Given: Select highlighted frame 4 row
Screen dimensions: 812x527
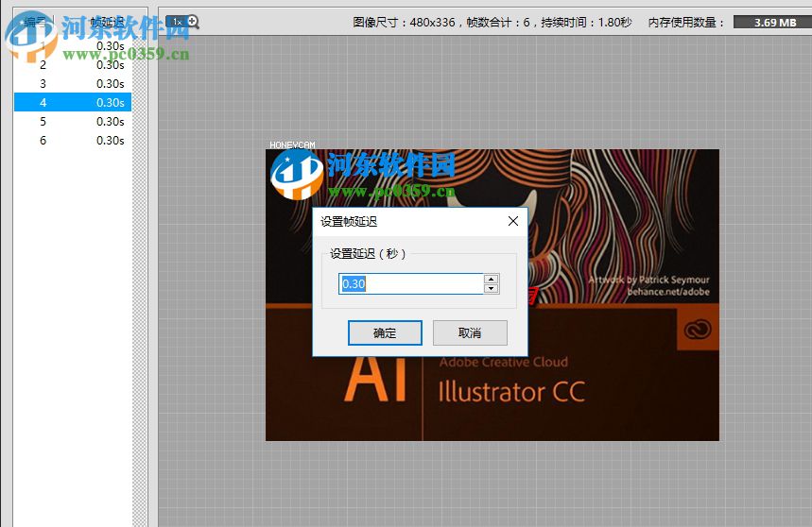Looking at the screenshot, I should coord(73,102).
